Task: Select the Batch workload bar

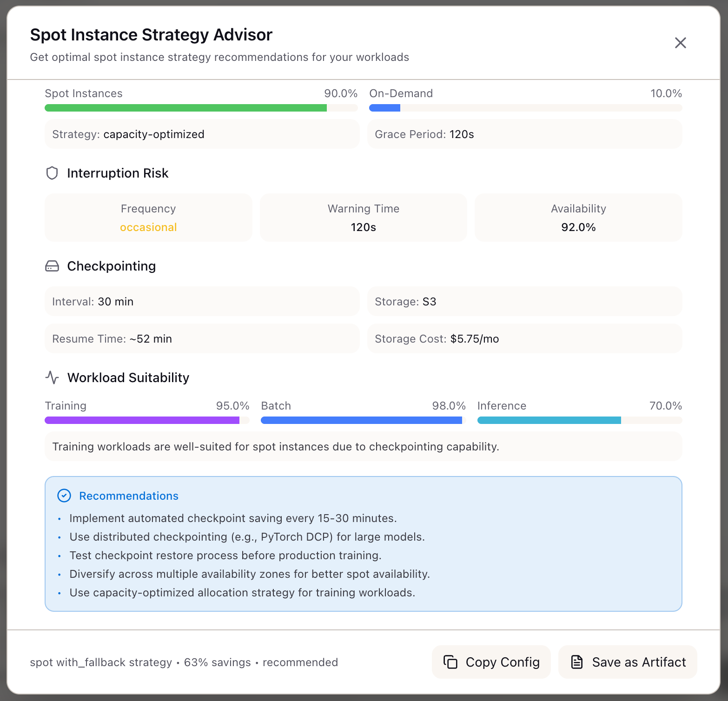Action: (x=362, y=420)
